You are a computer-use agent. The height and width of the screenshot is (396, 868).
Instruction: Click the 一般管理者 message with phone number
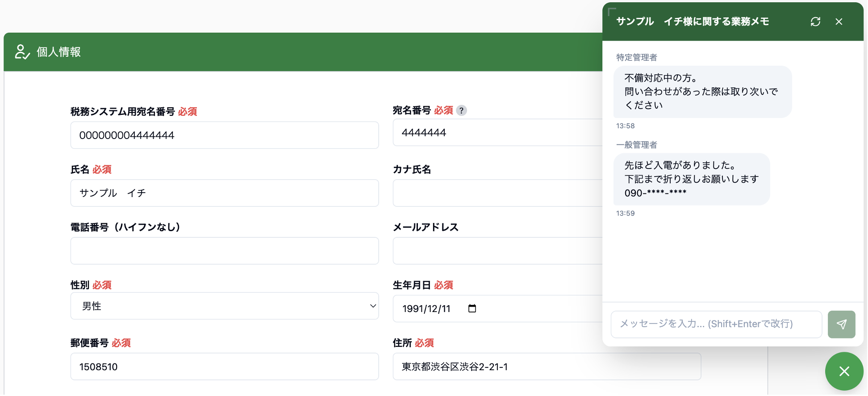pyautogui.click(x=691, y=179)
